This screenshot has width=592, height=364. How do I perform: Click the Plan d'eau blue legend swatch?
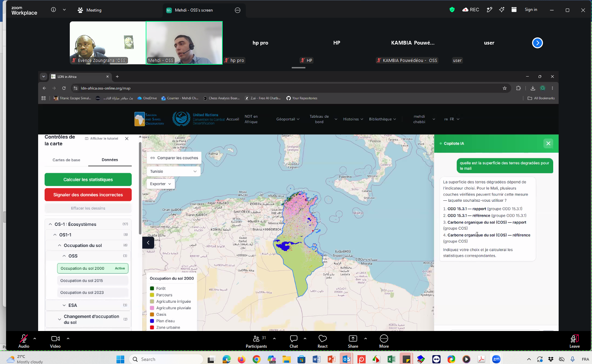coord(152,321)
